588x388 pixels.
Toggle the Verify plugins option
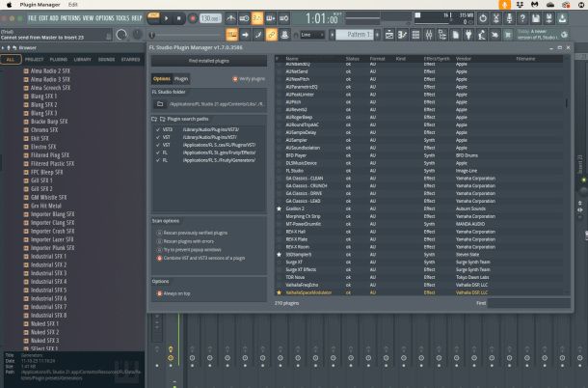click(x=235, y=79)
